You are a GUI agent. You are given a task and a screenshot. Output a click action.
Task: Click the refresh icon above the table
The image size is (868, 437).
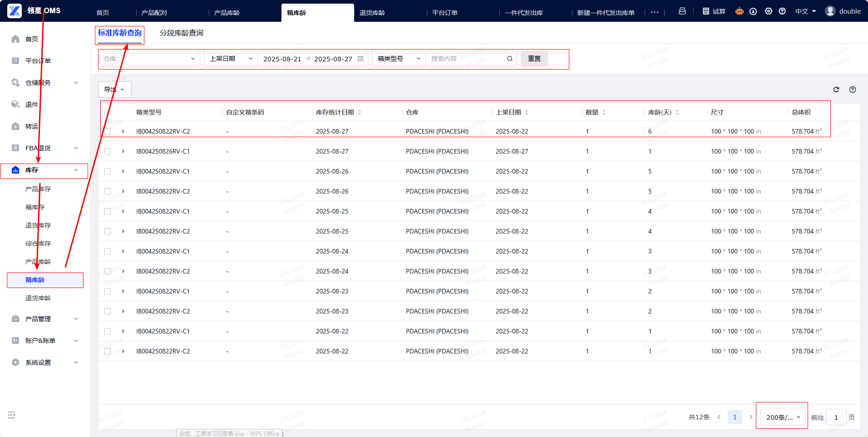pyautogui.click(x=836, y=89)
